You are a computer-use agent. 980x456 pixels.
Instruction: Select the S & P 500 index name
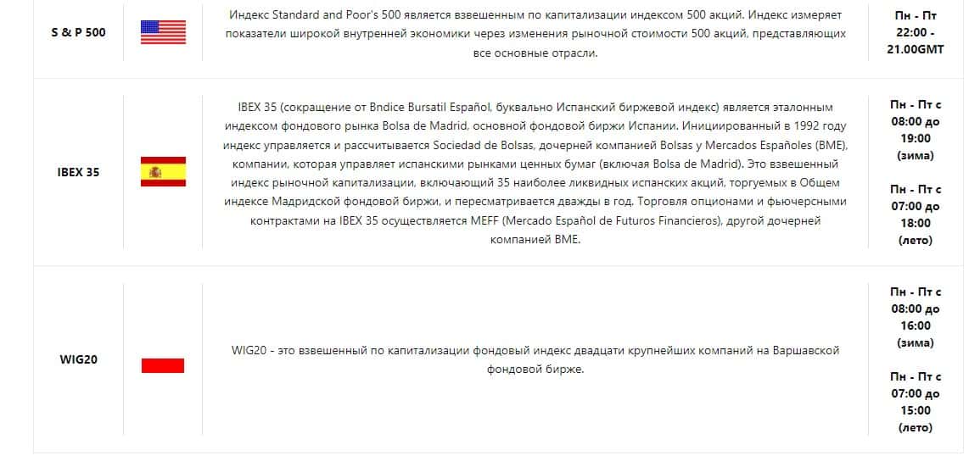click(78, 33)
